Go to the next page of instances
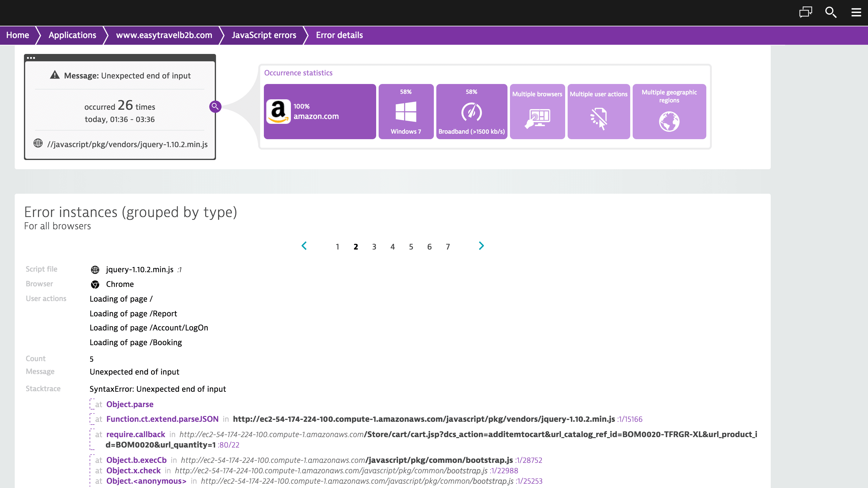 (x=481, y=246)
